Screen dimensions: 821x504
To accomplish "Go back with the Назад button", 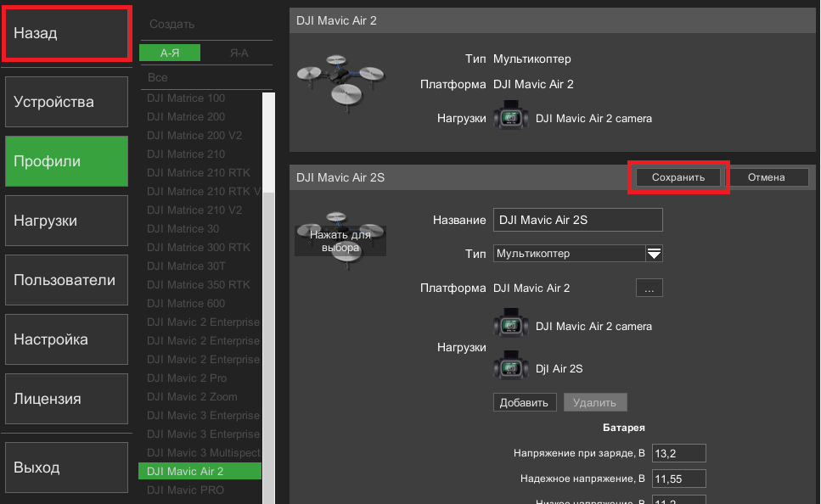I will click(66, 33).
